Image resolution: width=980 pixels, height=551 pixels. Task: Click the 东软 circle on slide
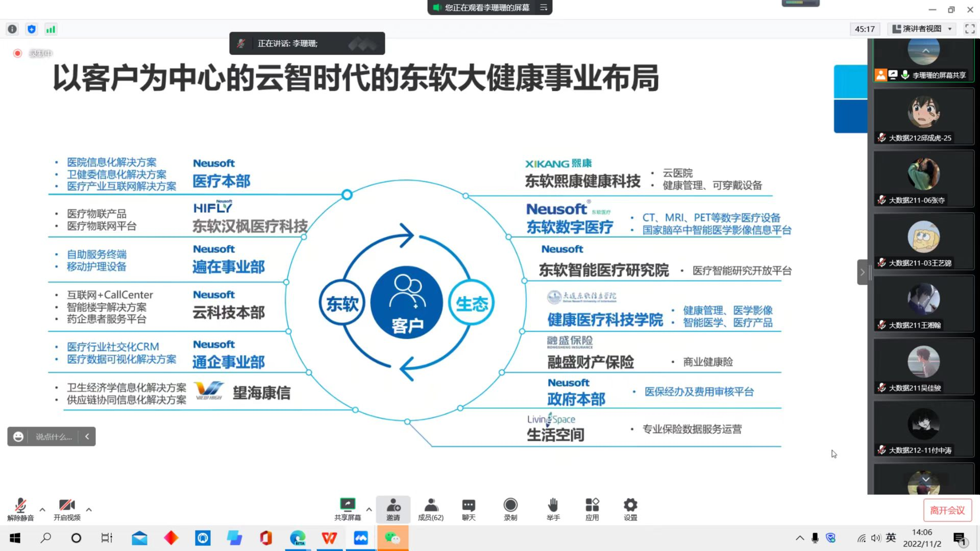[x=342, y=304]
